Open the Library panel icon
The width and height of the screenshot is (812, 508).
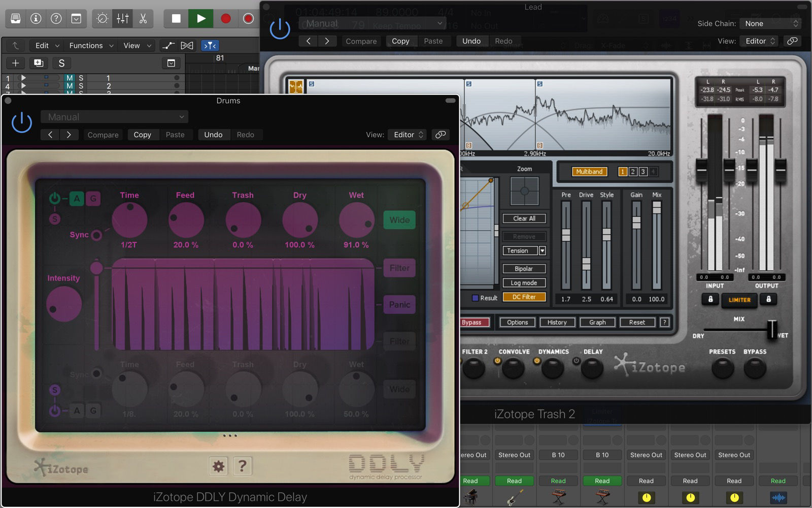(x=16, y=19)
